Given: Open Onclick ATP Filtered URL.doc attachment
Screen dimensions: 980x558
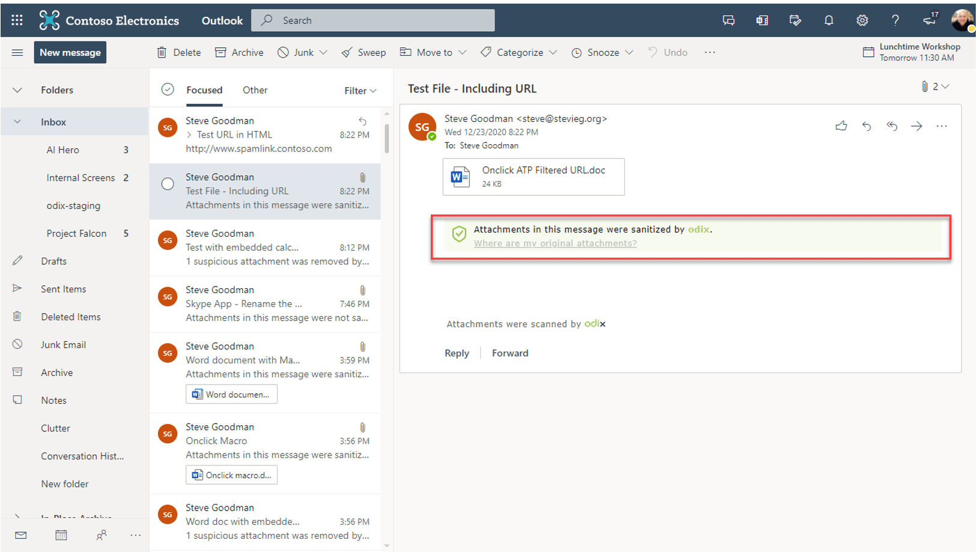Looking at the screenshot, I should [534, 177].
